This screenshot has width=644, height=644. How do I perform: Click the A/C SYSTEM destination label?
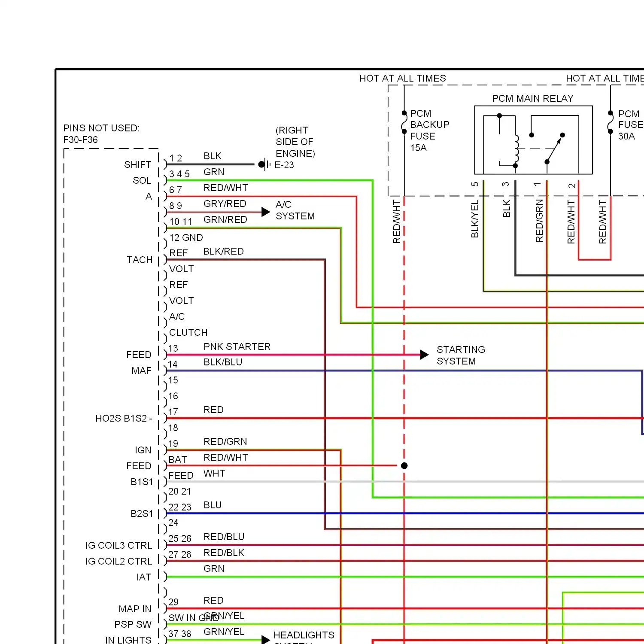click(x=295, y=210)
